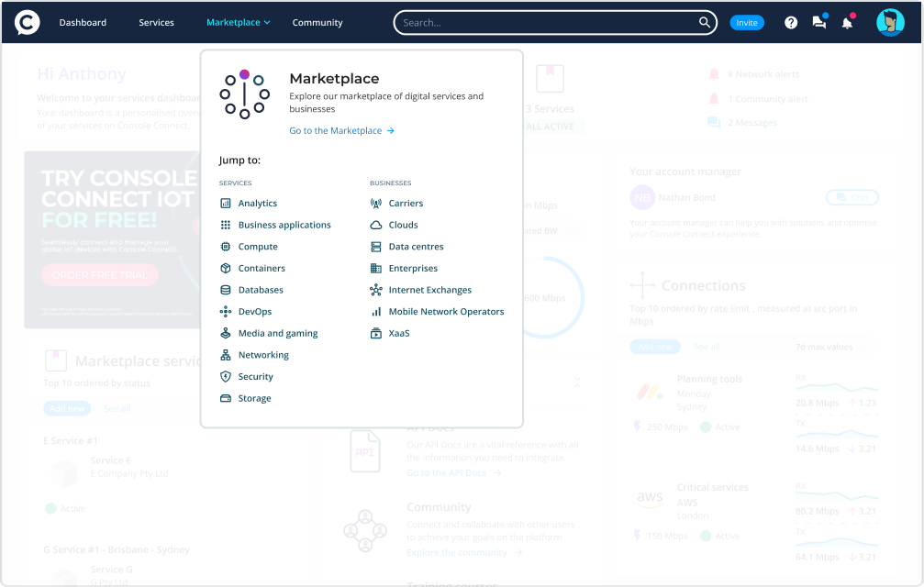Select Compute entry

258,247
